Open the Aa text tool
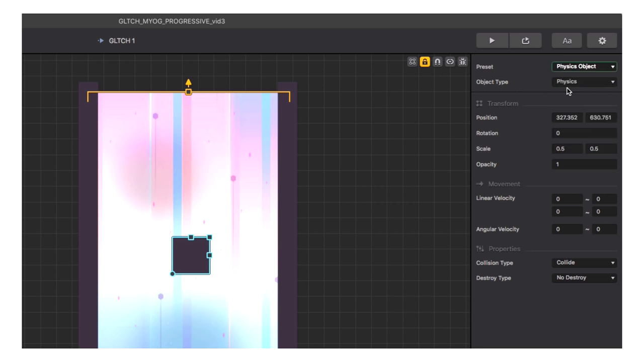Image resolution: width=644 pixels, height=362 pixels. pyautogui.click(x=567, y=41)
